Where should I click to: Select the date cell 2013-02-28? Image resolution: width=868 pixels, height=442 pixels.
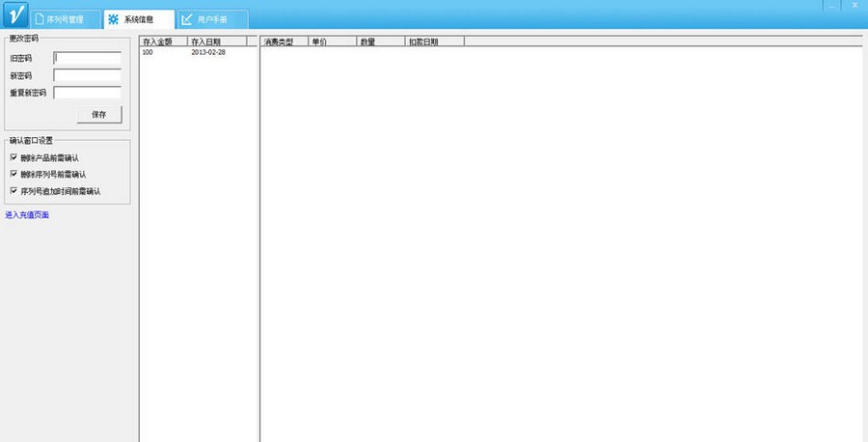point(208,53)
